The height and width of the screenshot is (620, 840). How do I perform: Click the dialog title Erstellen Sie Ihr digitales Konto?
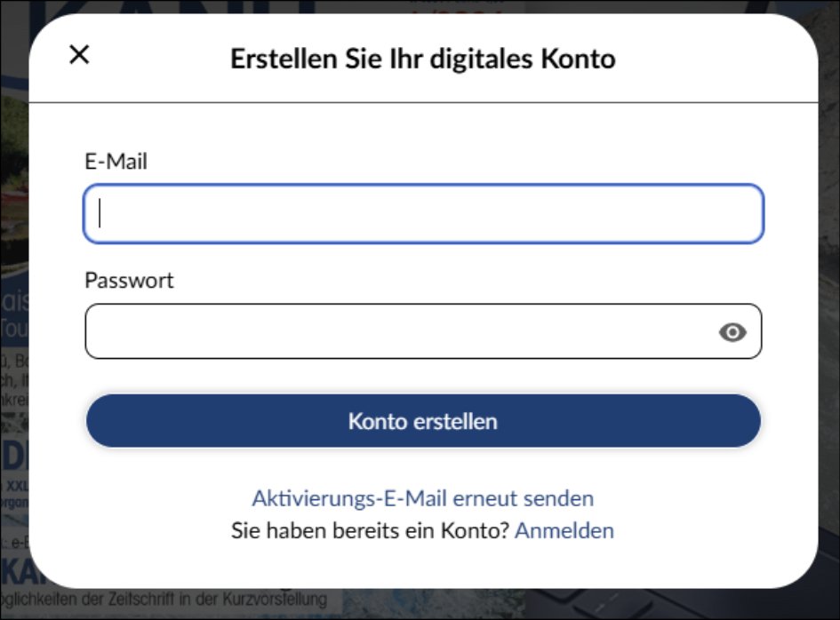click(422, 60)
